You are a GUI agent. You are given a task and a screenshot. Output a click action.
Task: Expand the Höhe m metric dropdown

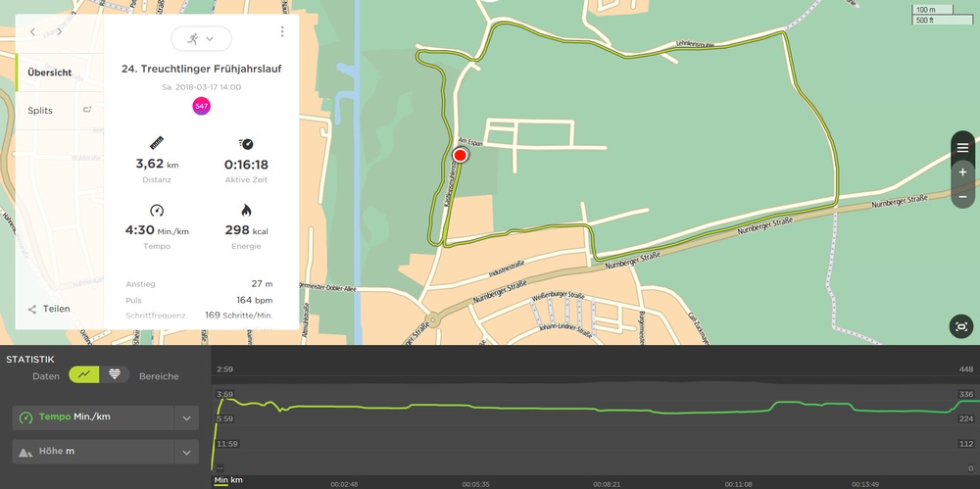coord(186,452)
